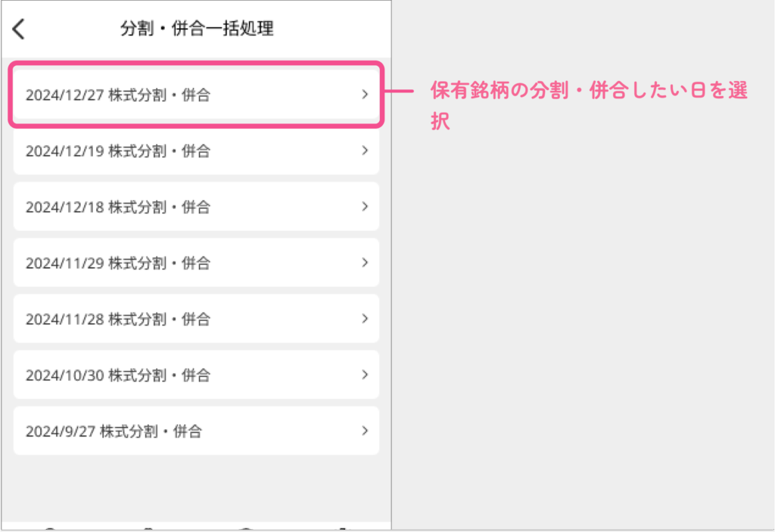Tap the right arrow on the 2024/11/29 row
The image size is (775, 532).
coord(365,263)
